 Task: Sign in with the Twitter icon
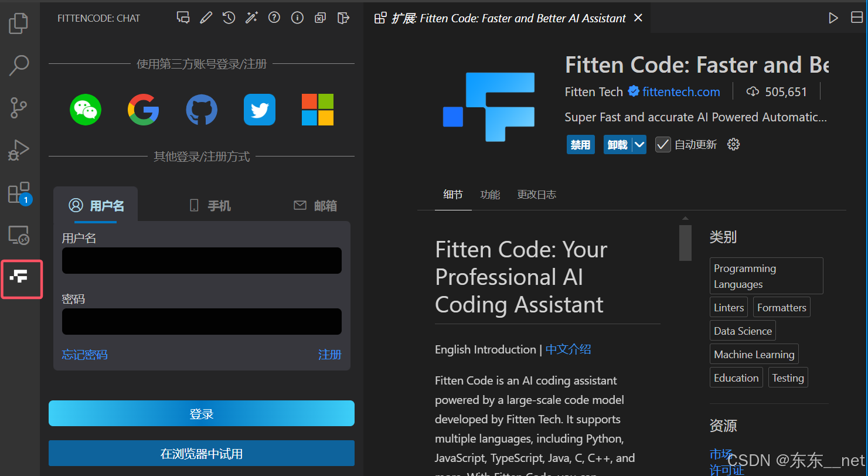(x=260, y=110)
